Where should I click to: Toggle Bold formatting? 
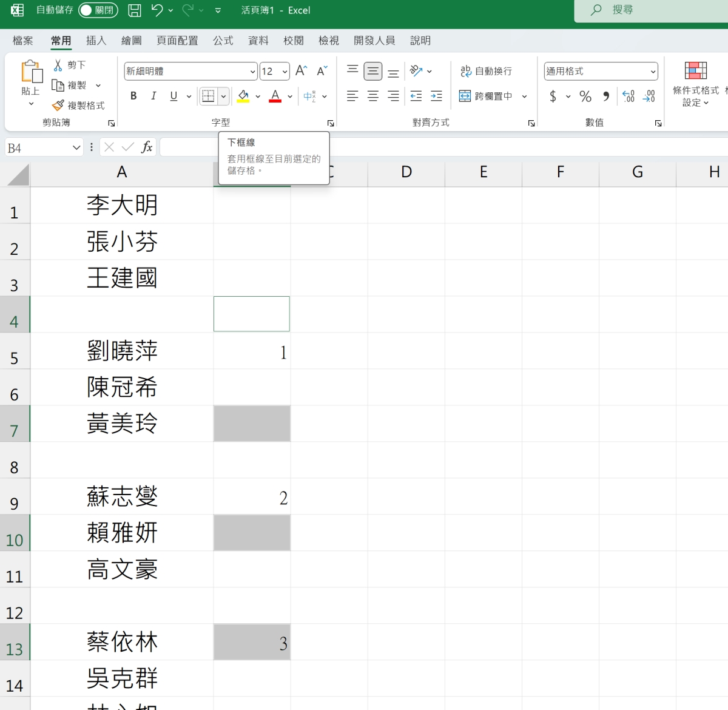[x=133, y=96]
